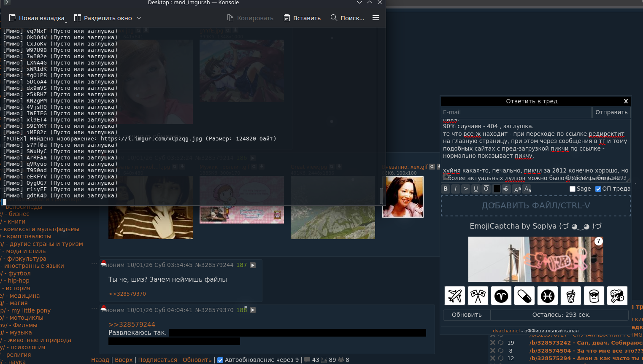Viewport: 643px width, 364px height.
Task: Refresh the captcha with Обновить
Action: [467, 315]
